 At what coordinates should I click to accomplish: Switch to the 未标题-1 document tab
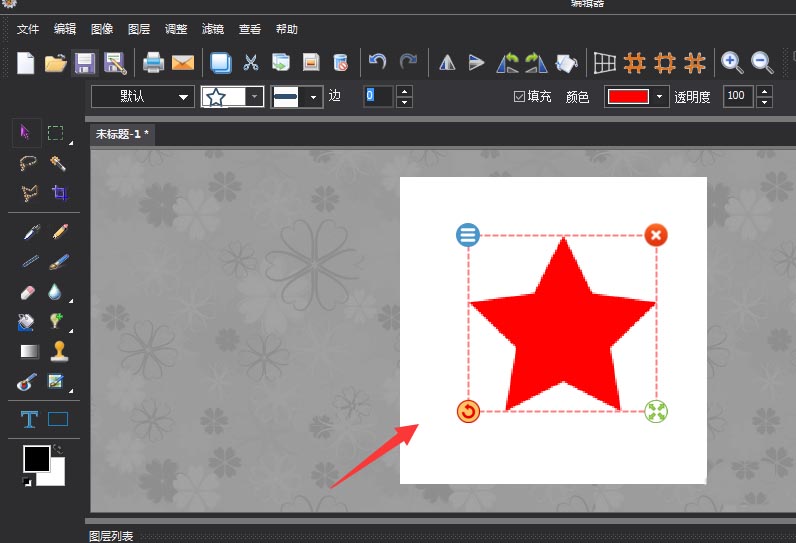click(x=122, y=134)
